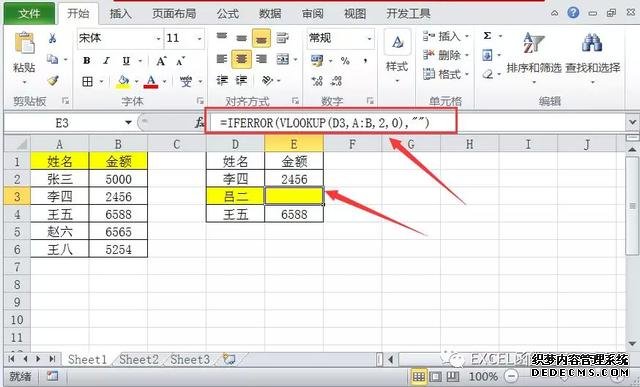
Task: Open the Excel Help question icon
Action: pos(573,13)
